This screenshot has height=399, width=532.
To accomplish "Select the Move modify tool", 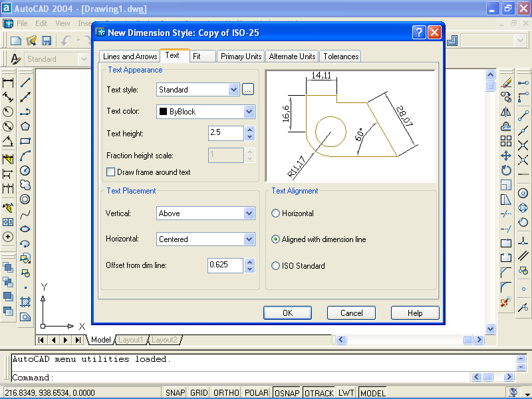I will [x=506, y=156].
